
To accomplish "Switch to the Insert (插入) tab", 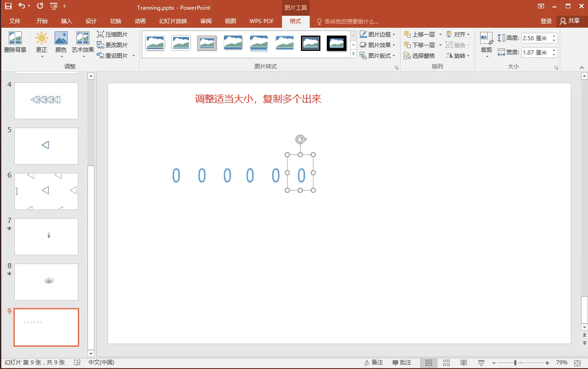I will 67,21.
